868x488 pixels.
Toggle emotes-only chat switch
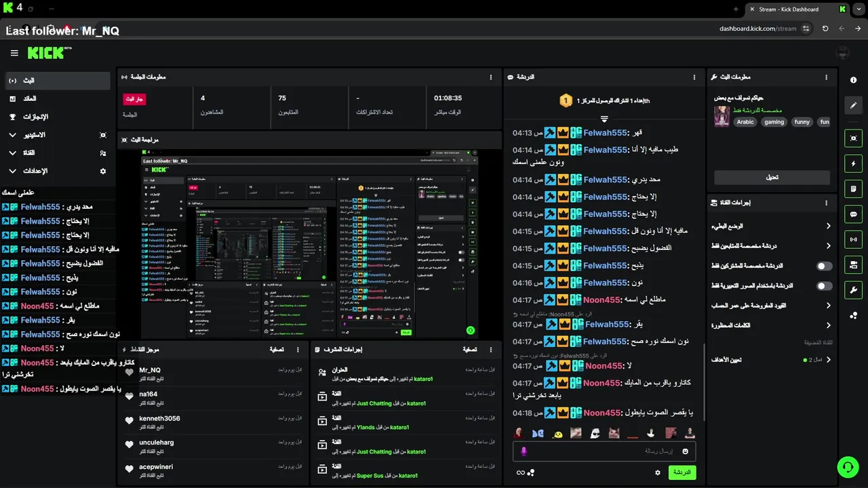[824, 286]
